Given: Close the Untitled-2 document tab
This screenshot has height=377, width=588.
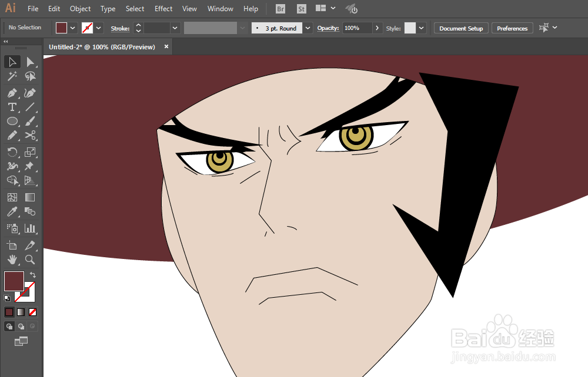Looking at the screenshot, I should [x=166, y=46].
